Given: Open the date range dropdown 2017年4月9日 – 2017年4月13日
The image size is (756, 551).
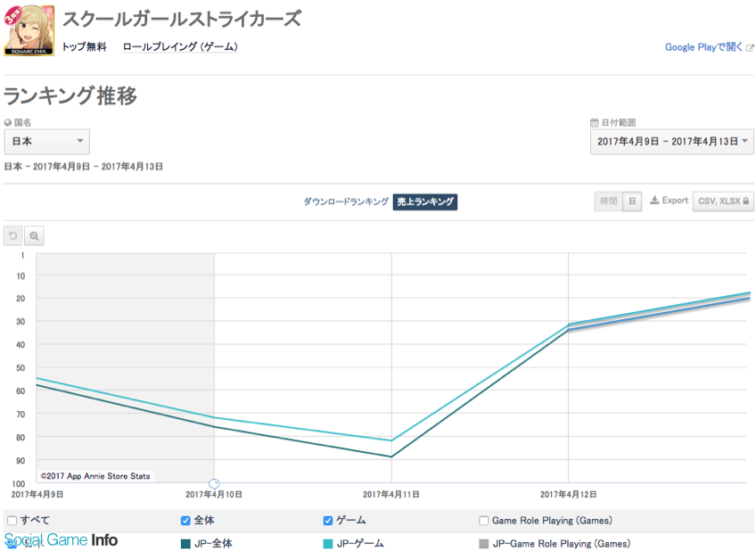Looking at the screenshot, I should (x=671, y=142).
